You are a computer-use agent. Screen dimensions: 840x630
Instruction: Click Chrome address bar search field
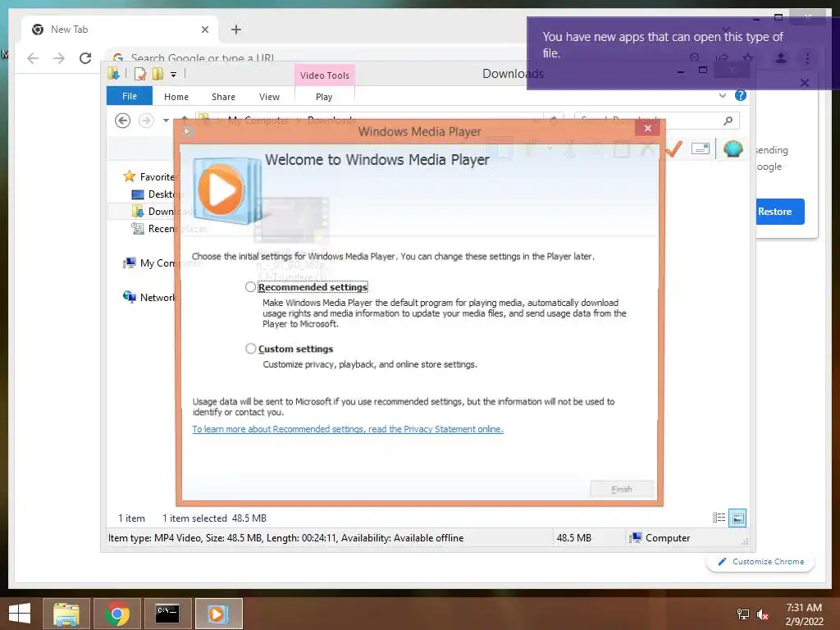coord(316,57)
